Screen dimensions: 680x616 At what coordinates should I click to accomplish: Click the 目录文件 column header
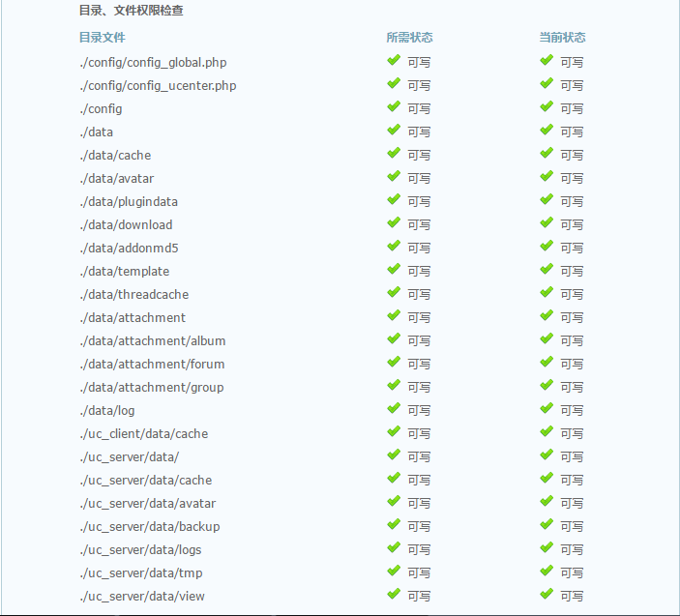coord(103,38)
